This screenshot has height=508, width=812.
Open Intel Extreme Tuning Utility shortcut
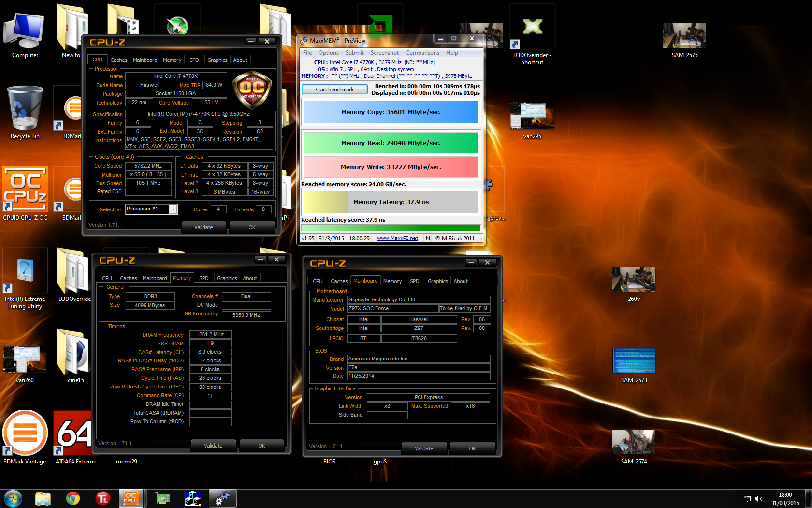point(25,278)
